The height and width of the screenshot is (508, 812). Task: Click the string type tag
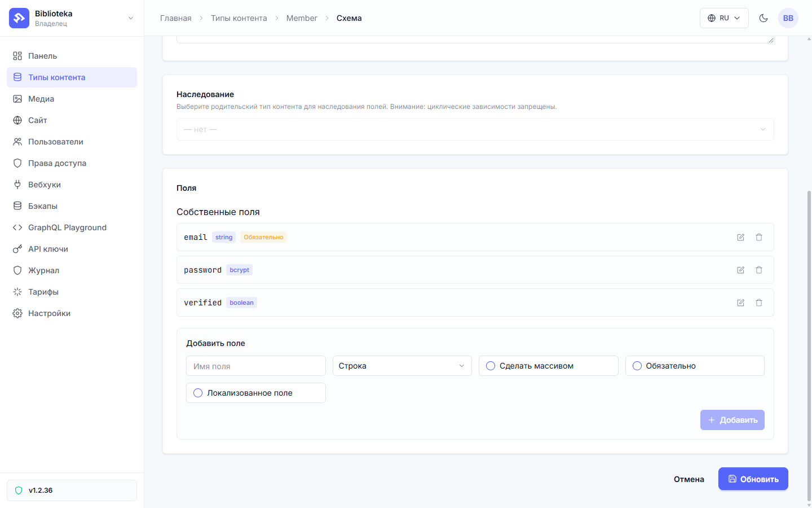coord(224,237)
